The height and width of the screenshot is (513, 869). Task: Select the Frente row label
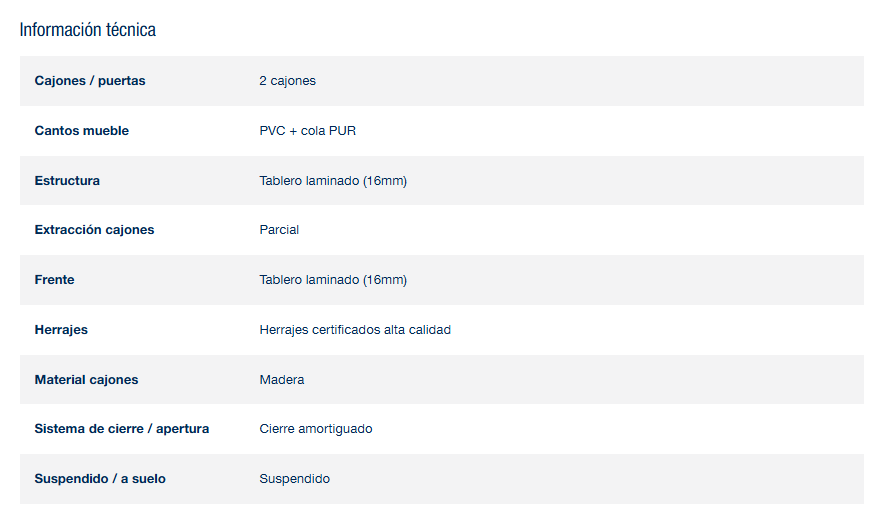coord(55,280)
